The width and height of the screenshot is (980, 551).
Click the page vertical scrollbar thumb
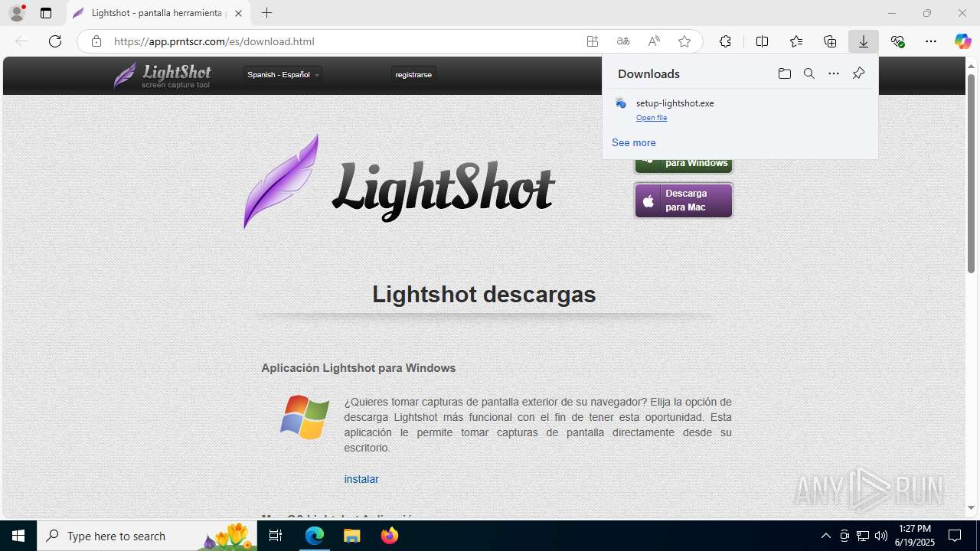click(972, 173)
